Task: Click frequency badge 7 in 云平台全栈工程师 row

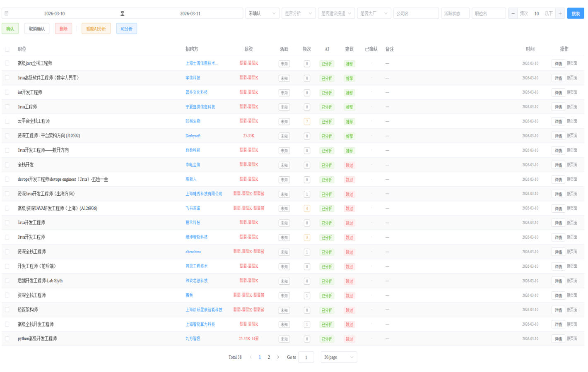Action: (306, 122)
